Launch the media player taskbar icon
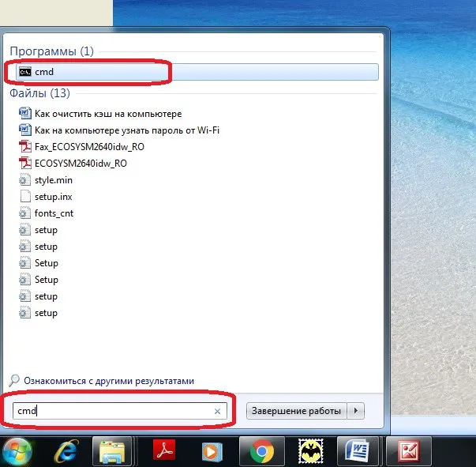 [x=210, y=451]
